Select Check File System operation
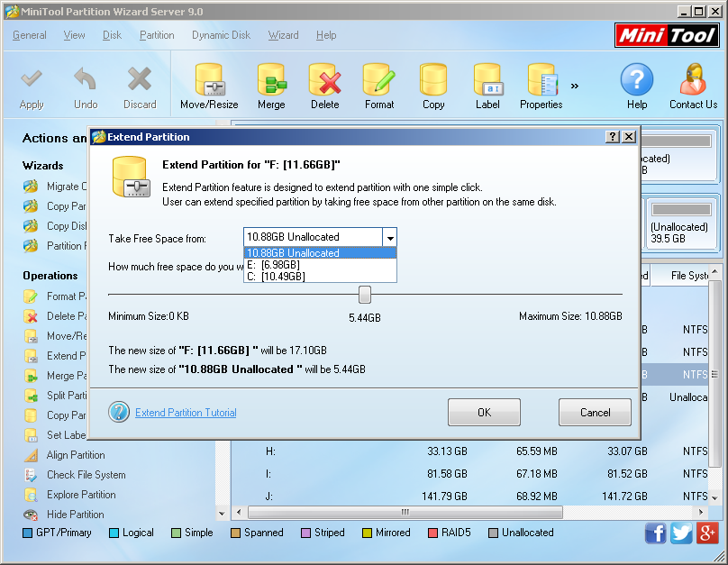728x565 pixels. click(86, 475)
